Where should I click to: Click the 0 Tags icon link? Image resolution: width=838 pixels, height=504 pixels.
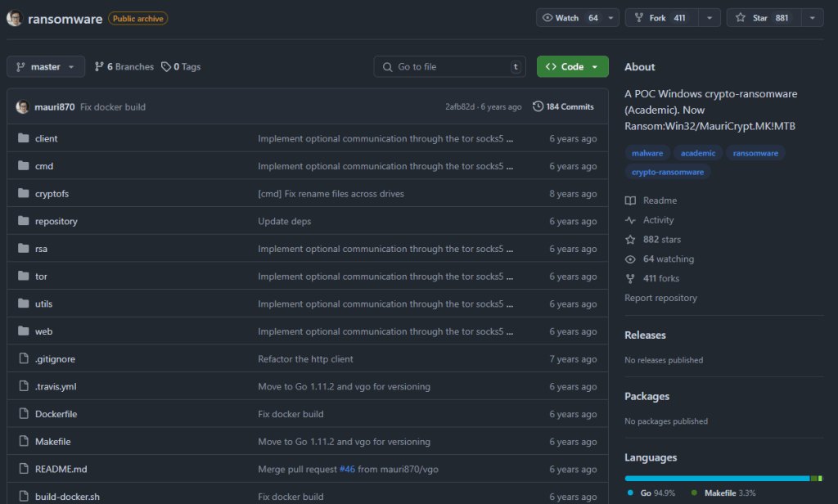[166, 67]
